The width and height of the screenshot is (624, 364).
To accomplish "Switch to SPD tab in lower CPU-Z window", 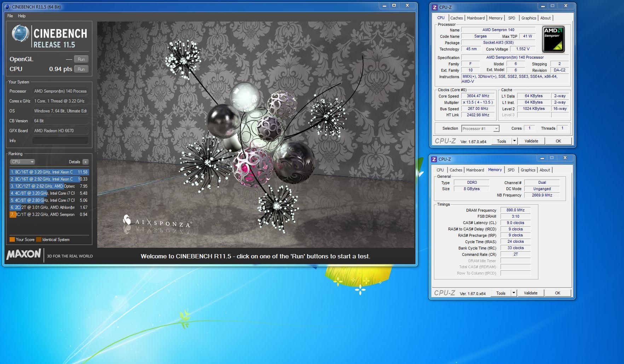I will coord(511,170).
